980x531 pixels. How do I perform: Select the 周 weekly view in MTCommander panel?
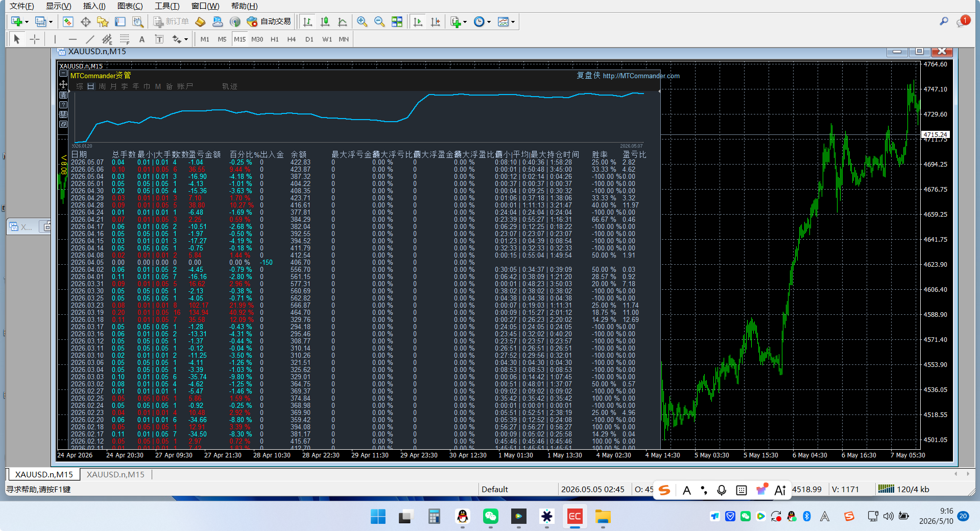click(102, 86)
